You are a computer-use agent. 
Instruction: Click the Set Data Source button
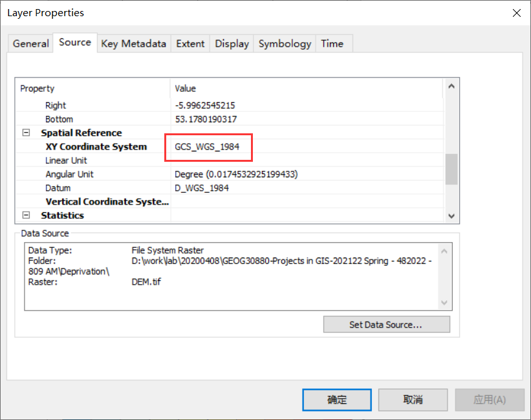point(386,324)
